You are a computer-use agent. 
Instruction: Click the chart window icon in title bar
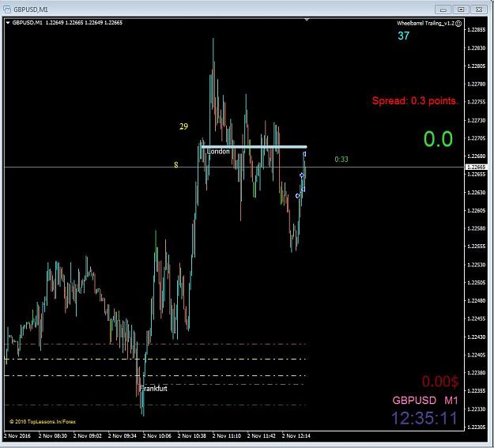7,9
